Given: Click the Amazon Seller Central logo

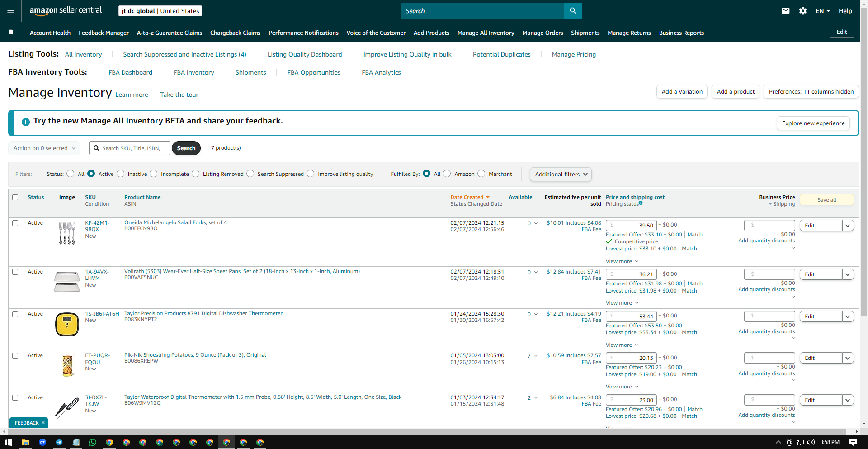Looking at the screenshot, I should pyautogui.click(x=66, y=11).
